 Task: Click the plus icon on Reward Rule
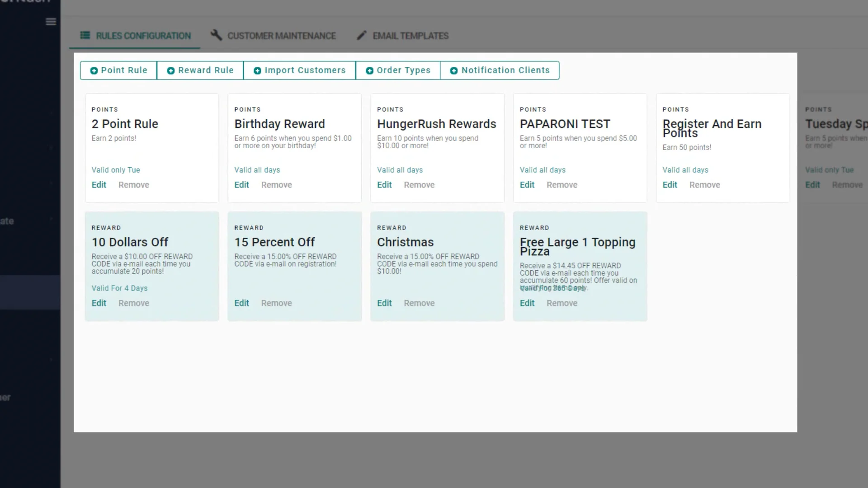point(171,70)
